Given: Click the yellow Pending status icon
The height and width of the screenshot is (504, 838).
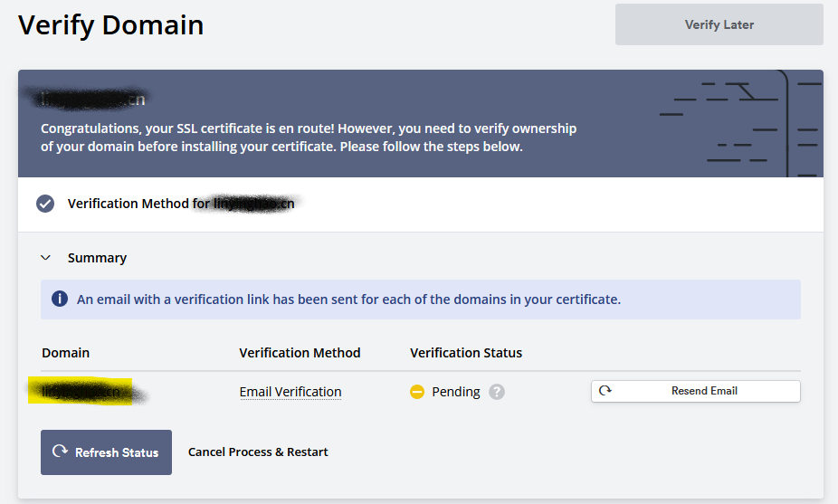Looking at the screenshot, I should coord(417,392).
